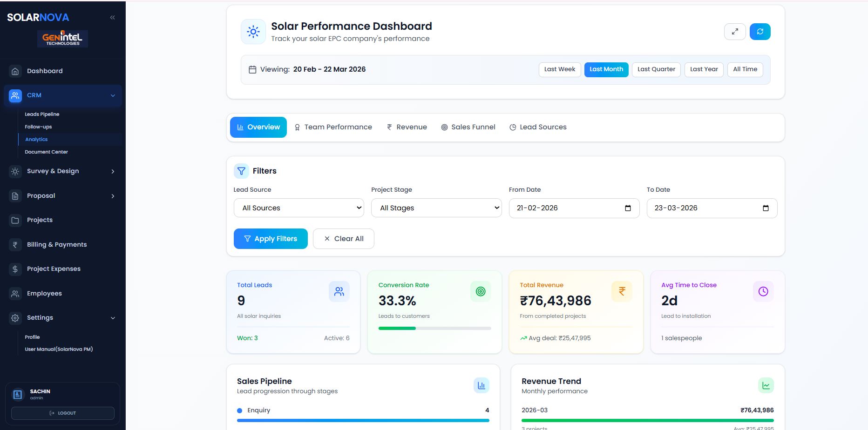Click the Revenue Trend line chart icon
Image resolution: width=868 pixels, height=430 pixels.
click(766, 385)
